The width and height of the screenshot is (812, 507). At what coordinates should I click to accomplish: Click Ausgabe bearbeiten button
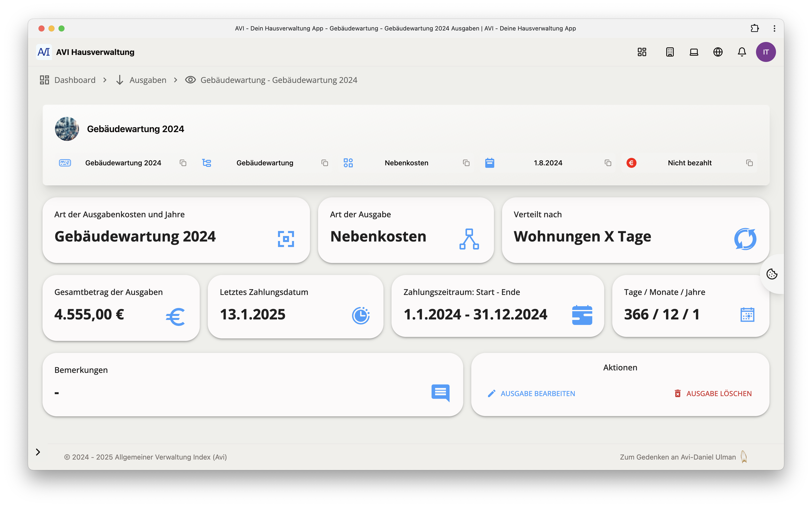pos(531,394)
